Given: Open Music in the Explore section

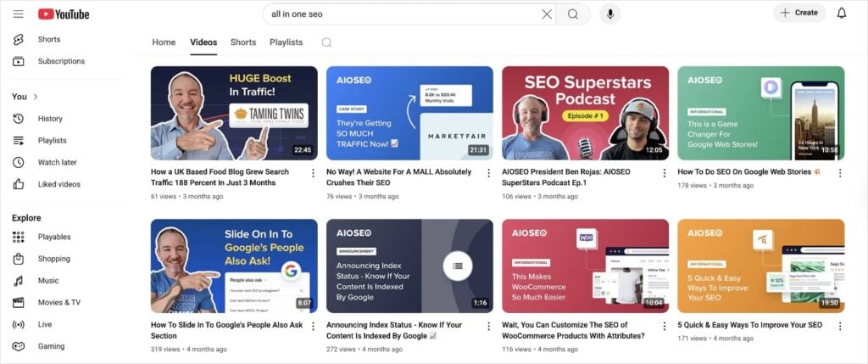Looking at the screenshot, I should (35, 280).
